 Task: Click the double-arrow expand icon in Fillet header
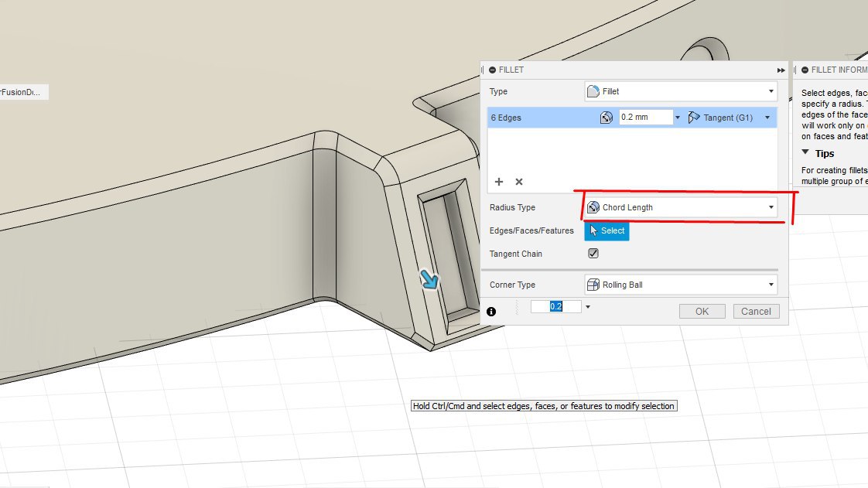[x=781, y=70]
